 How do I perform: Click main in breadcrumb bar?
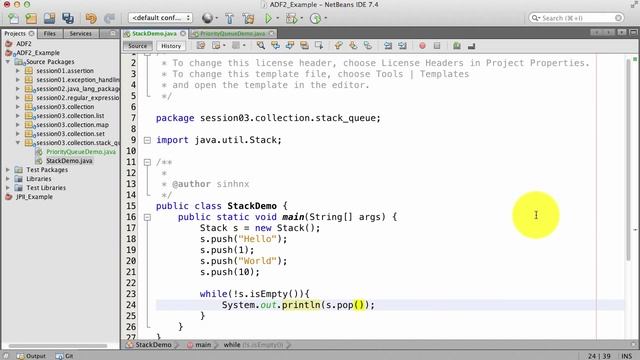(x=199, y=345)
